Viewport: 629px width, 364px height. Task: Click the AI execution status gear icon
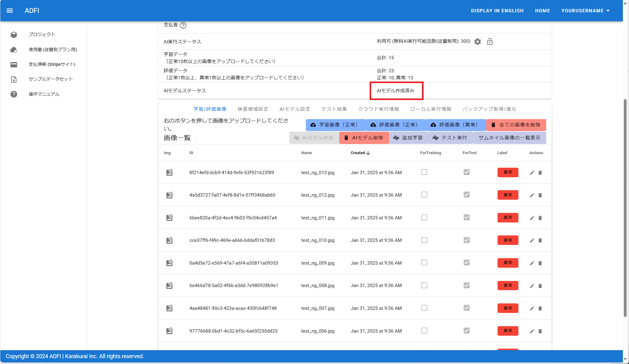point(477,42)
